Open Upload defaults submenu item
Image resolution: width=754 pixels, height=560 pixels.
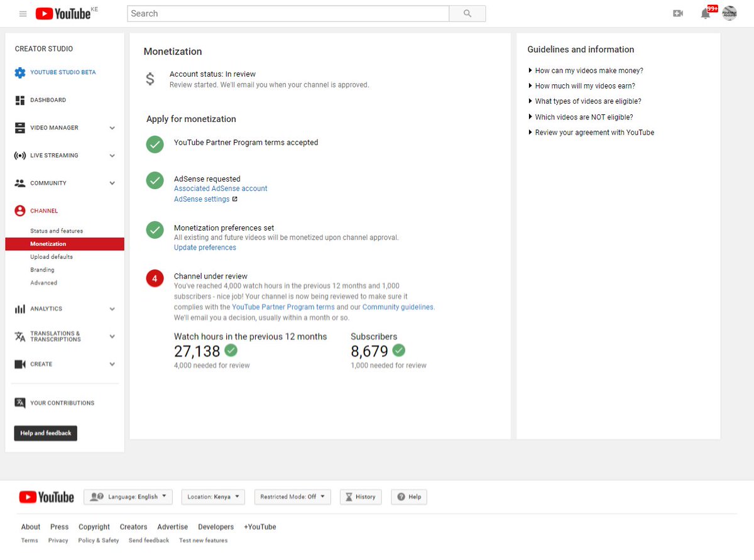pyautogui.click(x=52, y=257)
